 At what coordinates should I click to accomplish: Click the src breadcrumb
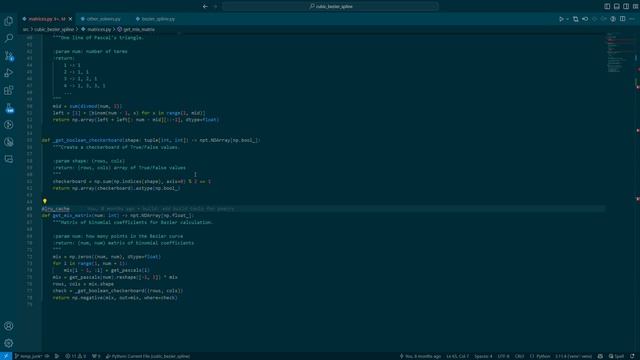click(x=25, y=29)
